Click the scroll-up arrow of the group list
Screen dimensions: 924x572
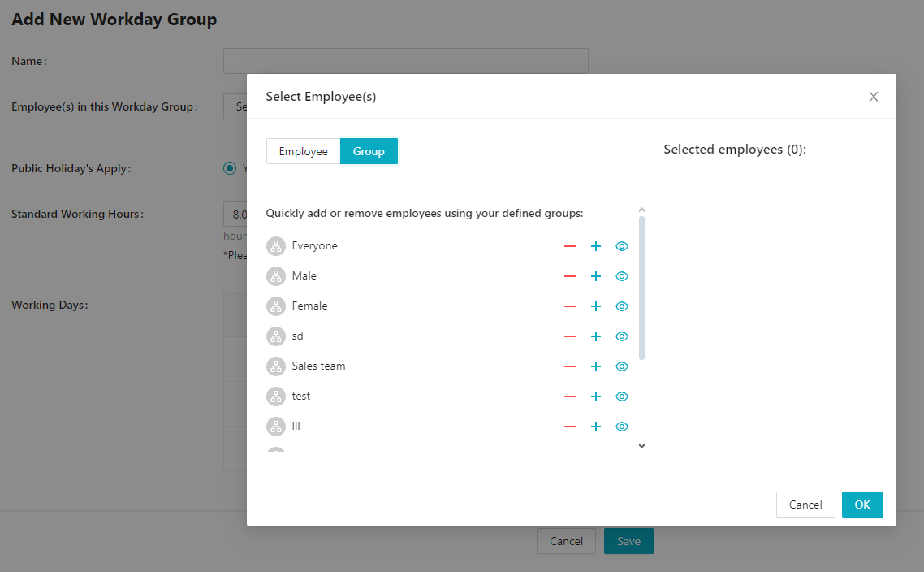click(641, 210)
